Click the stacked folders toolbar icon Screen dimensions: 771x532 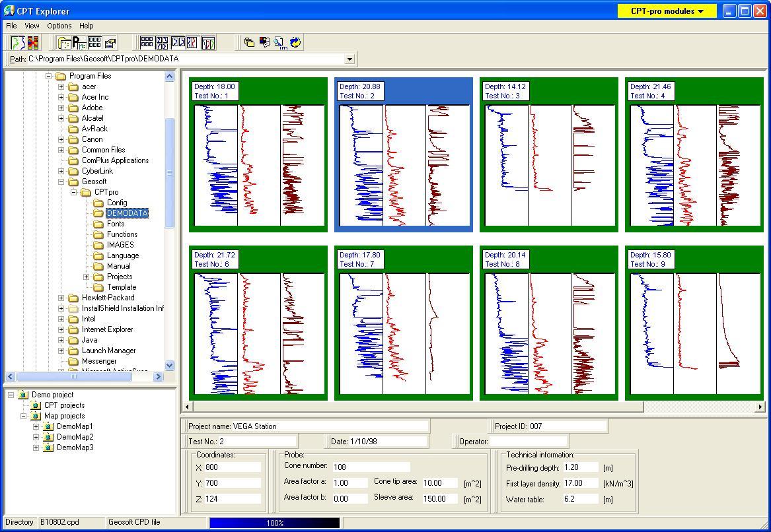pyautogui.click(x=249, y=43)
